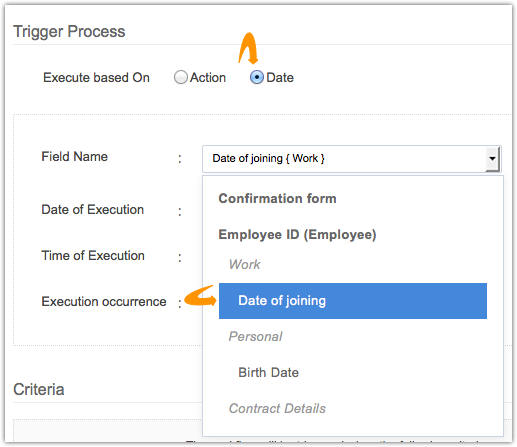Click the Execution occurrence label
This screenshot has width=517, height=447.
coord(104,301)
